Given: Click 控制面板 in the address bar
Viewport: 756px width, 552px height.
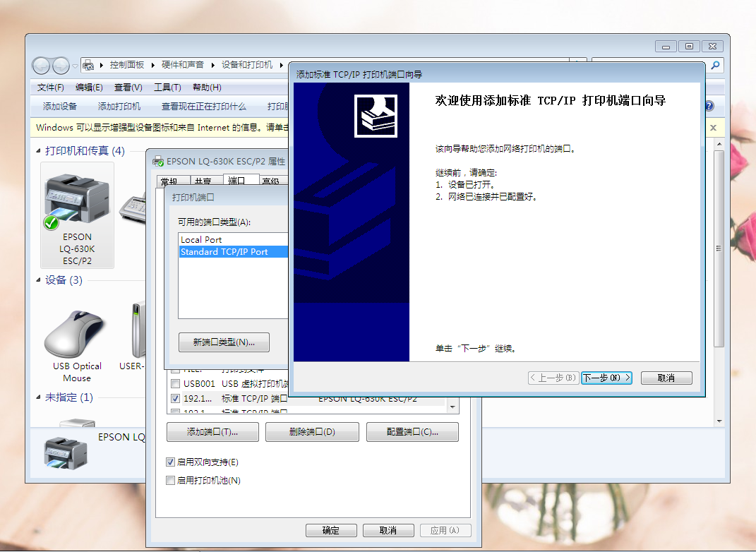Looking at the screenshot, I should pyautogui.click(x=127, y=65).
